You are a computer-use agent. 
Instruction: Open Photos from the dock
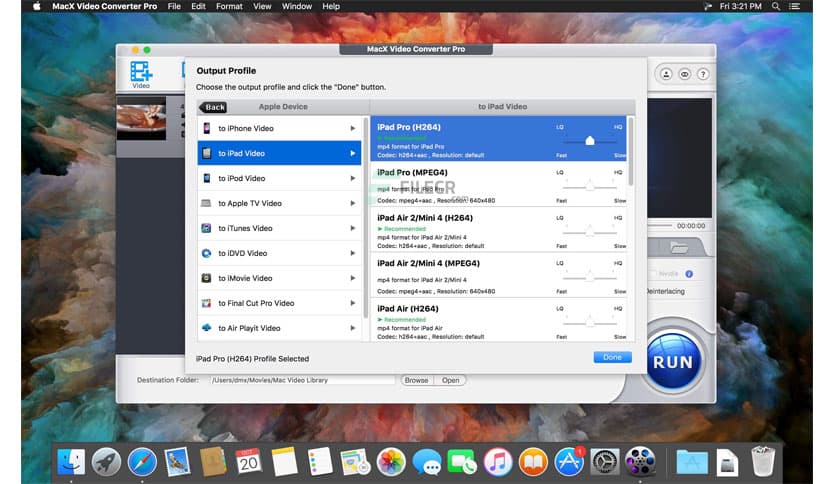(391, 462)
